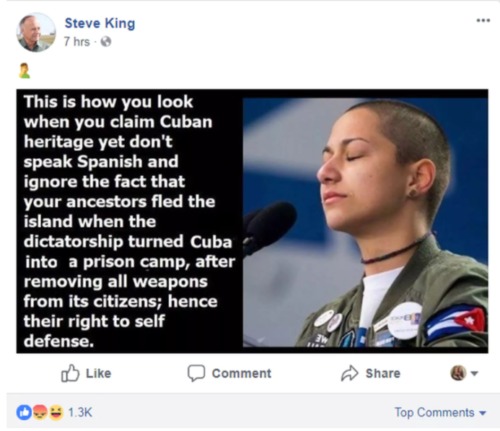Screen dimensions: 500x431
Task: Open the three-dot post options menu
Action: [x=483, y=21]
